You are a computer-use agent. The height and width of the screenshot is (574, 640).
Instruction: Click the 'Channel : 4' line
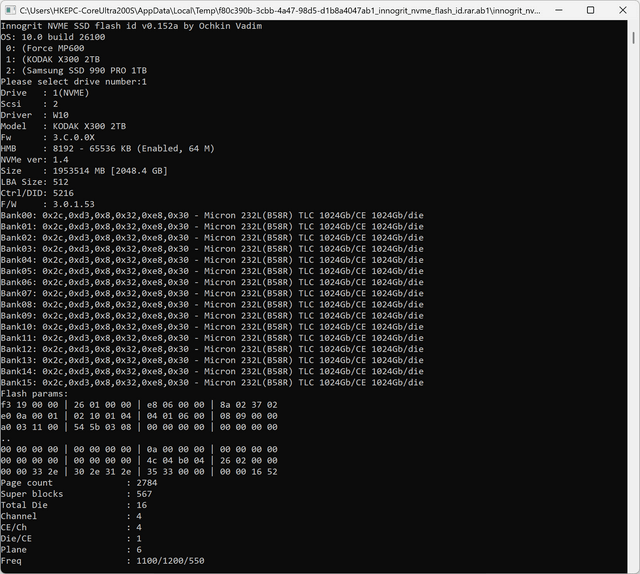(71, 516)
